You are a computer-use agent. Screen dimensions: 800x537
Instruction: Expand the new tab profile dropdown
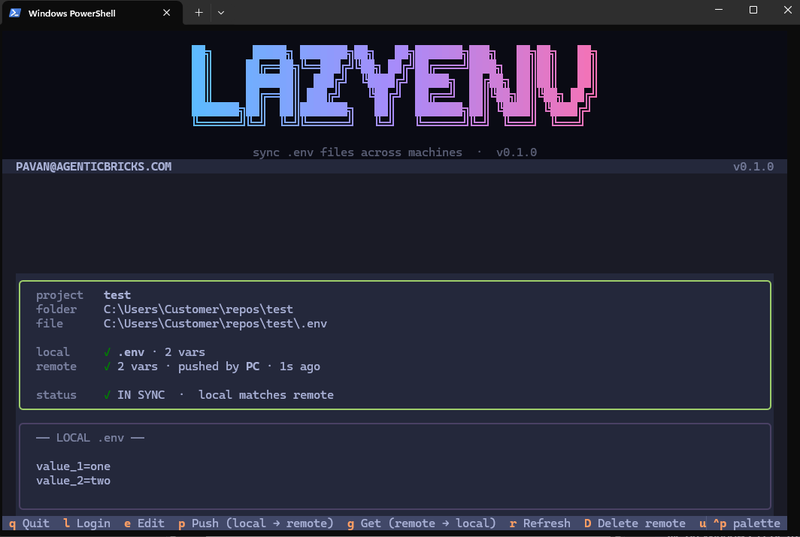click(x=221, y=13)
